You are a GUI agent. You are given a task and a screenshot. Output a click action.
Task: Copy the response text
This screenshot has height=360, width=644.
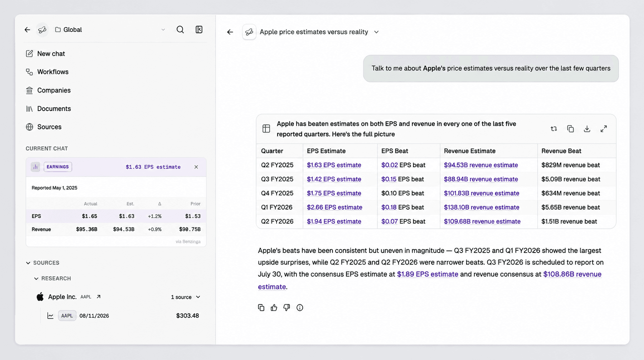261,307
